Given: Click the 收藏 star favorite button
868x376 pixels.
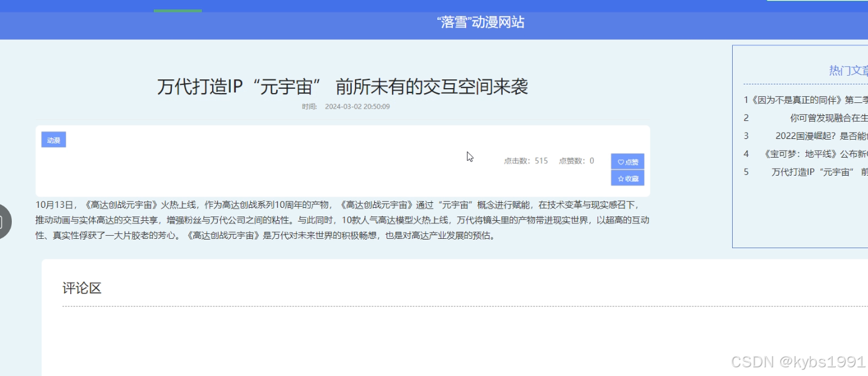Looking at the screenshot, I should point(627,178).
